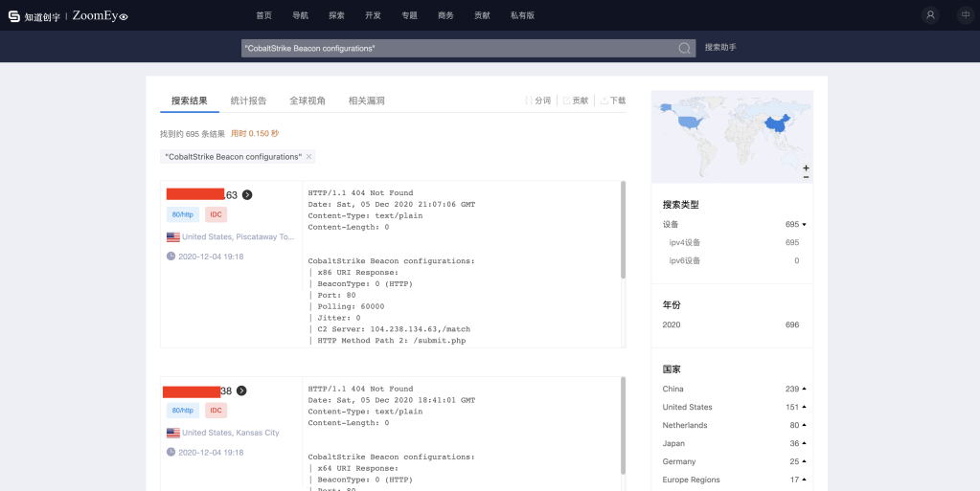Switch to the 全球视角 global view tab
980x491 pixels.
point(307,100)
